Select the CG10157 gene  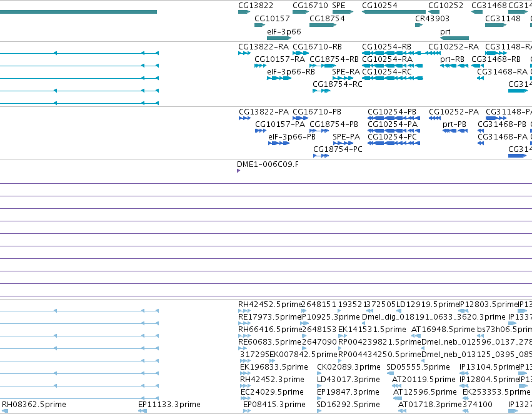[259, 25]
